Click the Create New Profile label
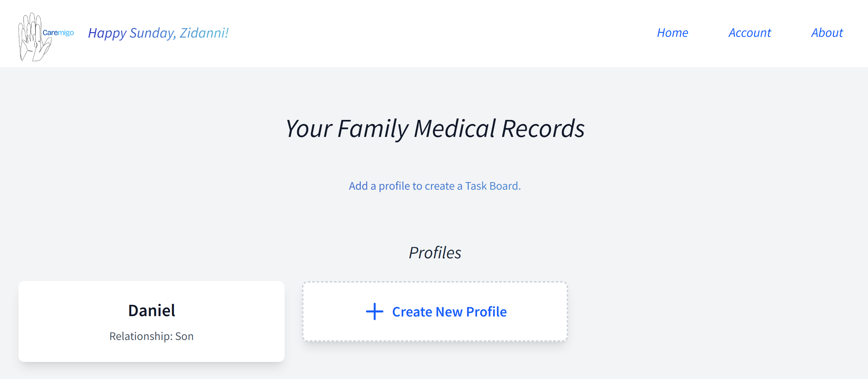The image size is (868, 379). pos(449,312)
